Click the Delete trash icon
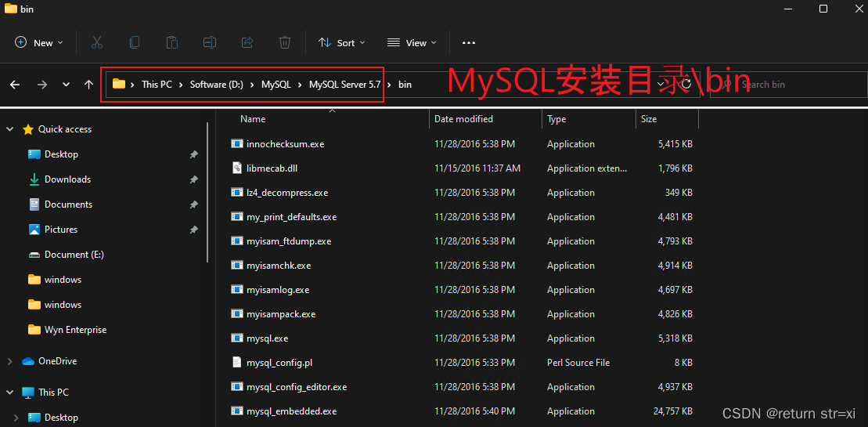Viewport: 868px width, 427px height. point(285,42)
